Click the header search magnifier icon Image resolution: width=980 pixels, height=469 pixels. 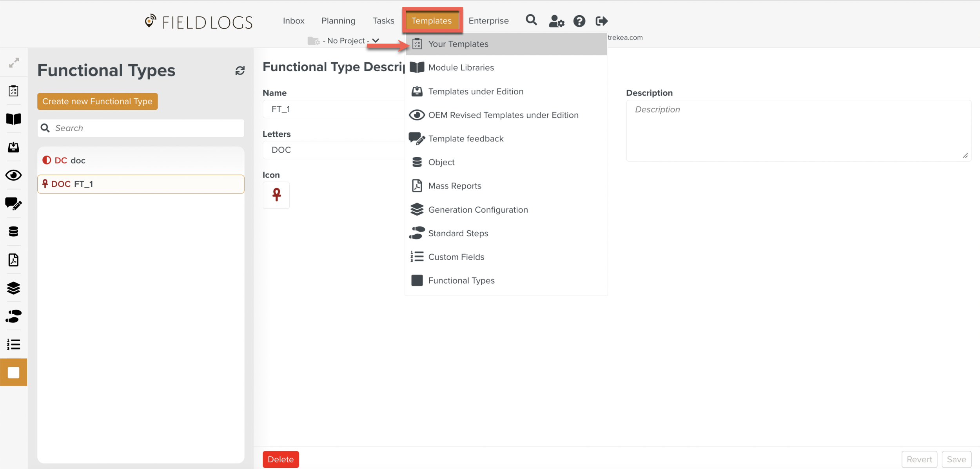pos(531,20)
